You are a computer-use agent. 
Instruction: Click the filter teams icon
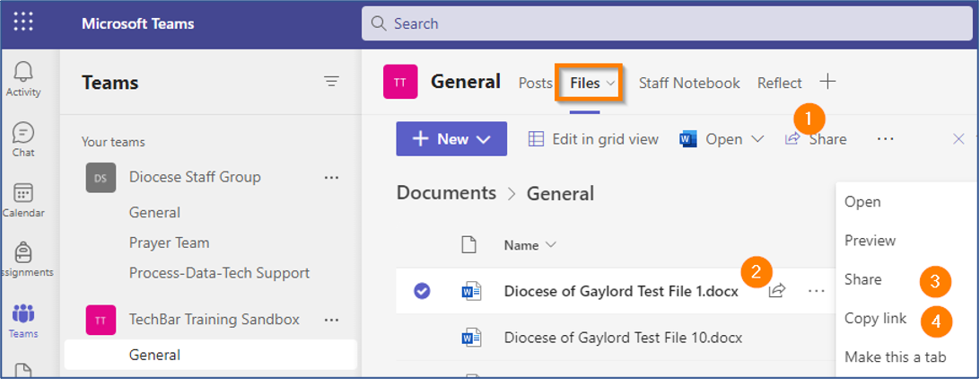331,82
